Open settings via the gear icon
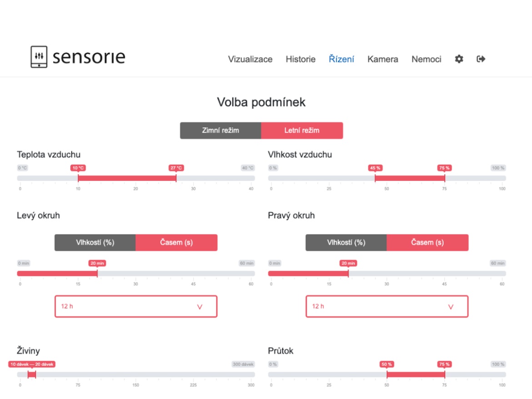This screenshot has width=532, height=399. pyautogui.click(x=459, y=59)
